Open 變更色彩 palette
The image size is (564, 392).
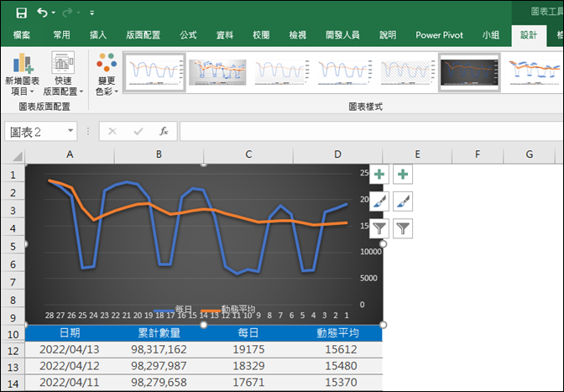pyautogui.click(x=107, y=74)
